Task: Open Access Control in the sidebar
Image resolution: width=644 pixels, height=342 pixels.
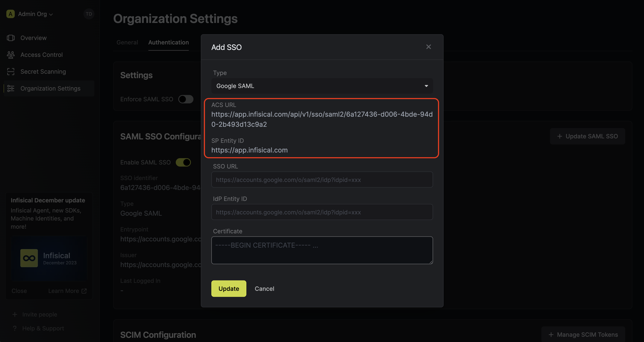Action: click(49, 55)
